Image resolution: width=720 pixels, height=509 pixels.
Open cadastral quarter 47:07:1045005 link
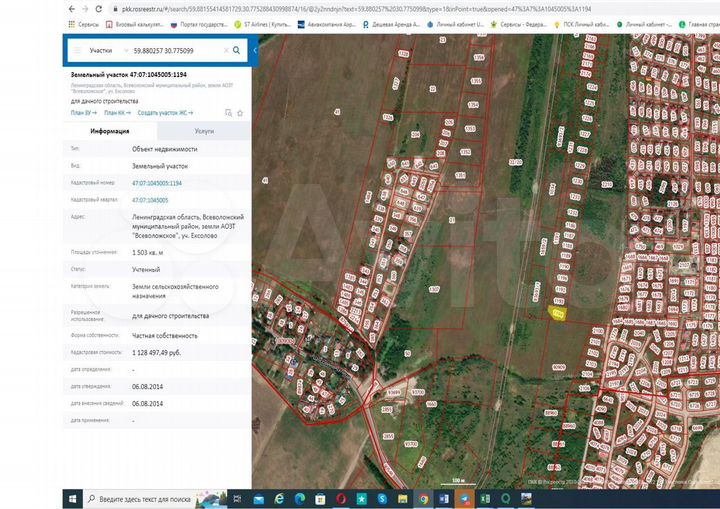[150, 199]
